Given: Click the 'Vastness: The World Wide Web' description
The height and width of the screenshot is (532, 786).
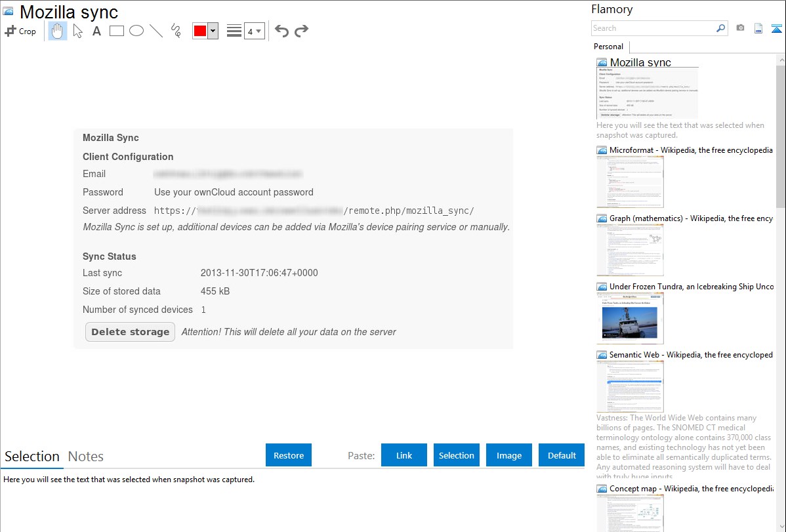Looking at the screenshot, I should click(684, 447).
